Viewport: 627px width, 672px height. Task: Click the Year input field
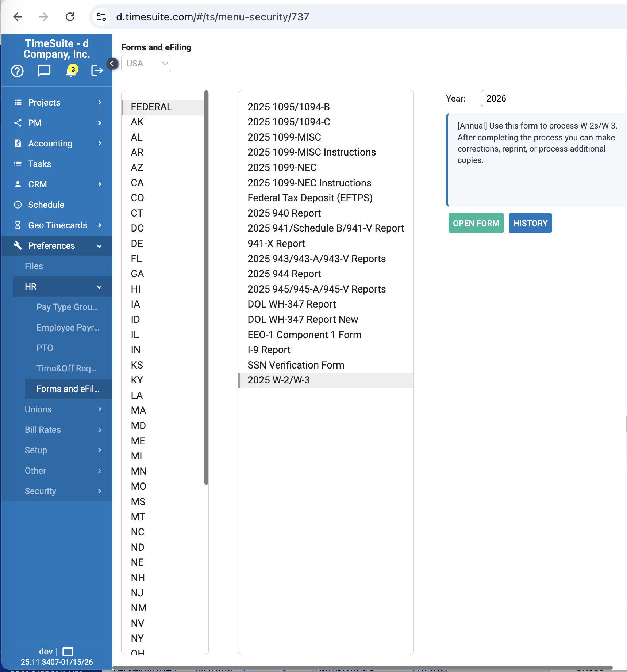click(x=553, y=99)
